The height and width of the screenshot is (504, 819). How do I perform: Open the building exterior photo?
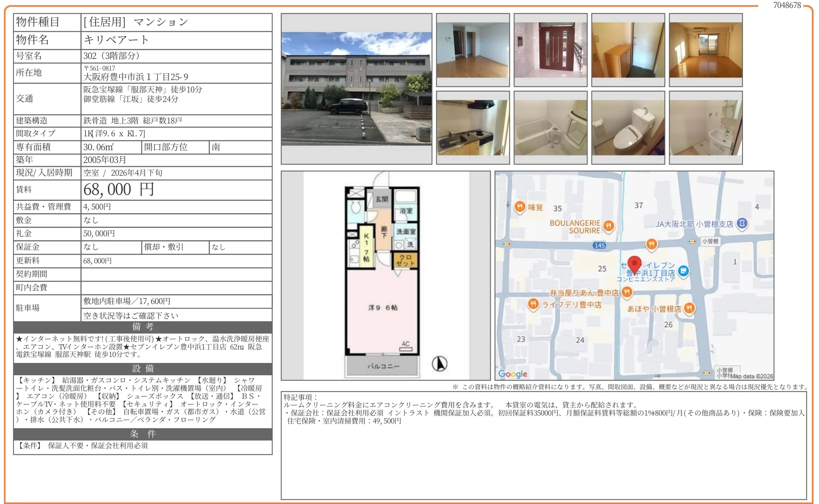[356, 88]
